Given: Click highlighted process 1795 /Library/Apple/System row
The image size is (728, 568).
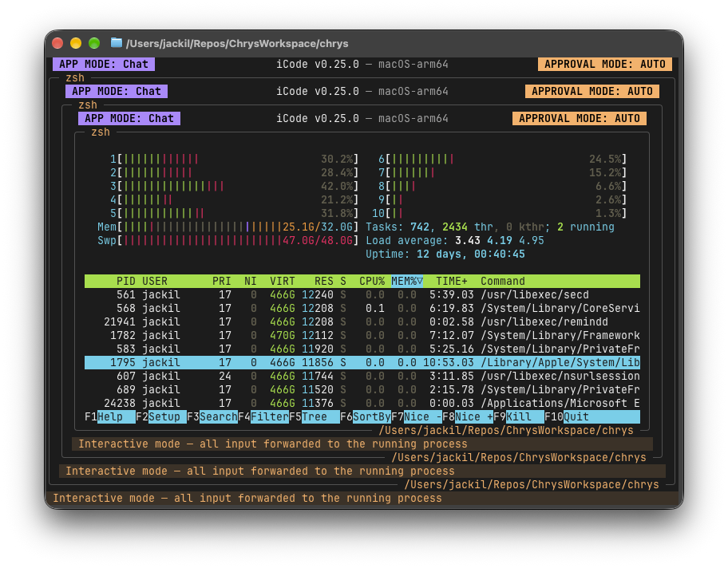Looking at the screenshot, I should tap(362, 362).
